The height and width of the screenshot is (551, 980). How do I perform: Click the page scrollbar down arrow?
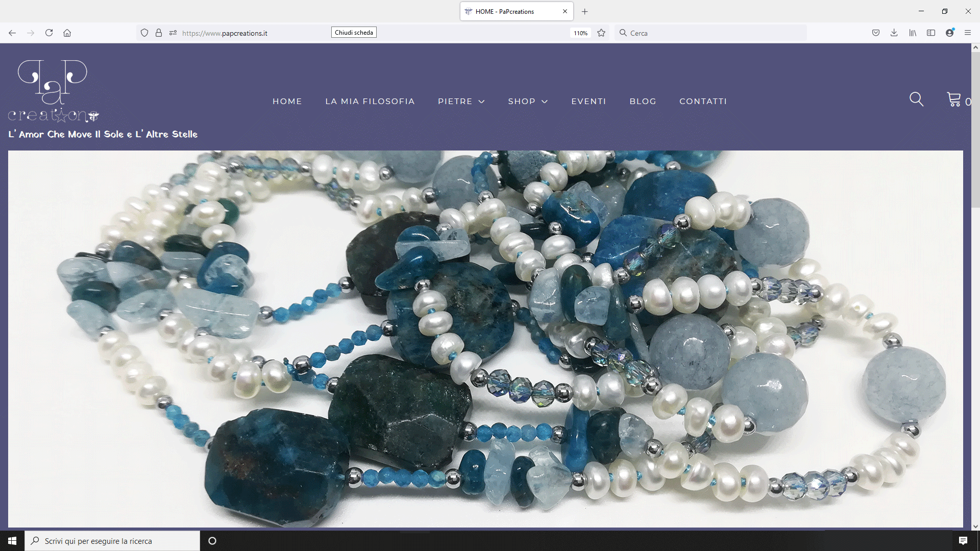click(975, 527)
